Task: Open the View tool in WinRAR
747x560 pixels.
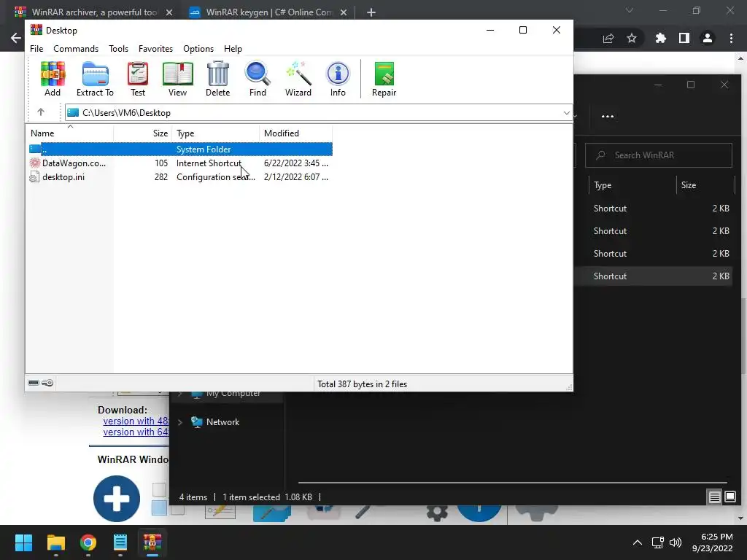Action: (177, 79)
